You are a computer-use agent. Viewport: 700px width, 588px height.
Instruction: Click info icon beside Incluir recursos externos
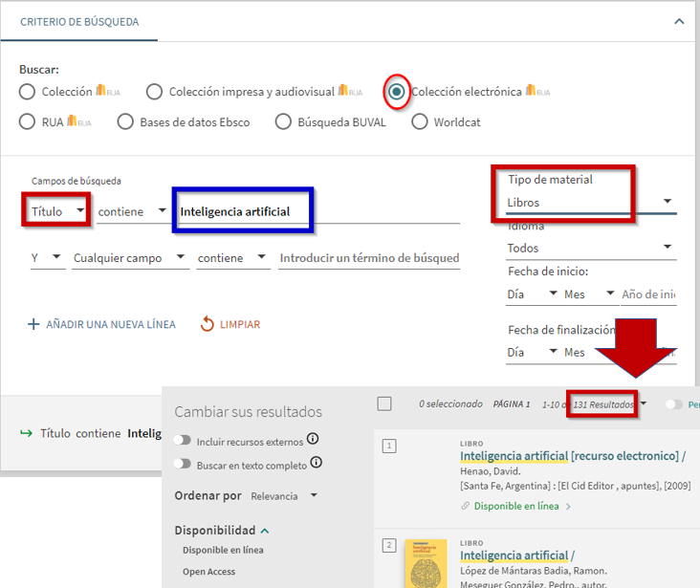(312, 441)
